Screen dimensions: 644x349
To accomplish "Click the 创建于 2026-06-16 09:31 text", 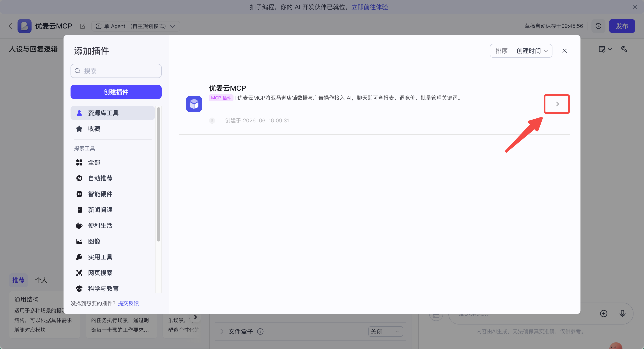I will [257, 121].
